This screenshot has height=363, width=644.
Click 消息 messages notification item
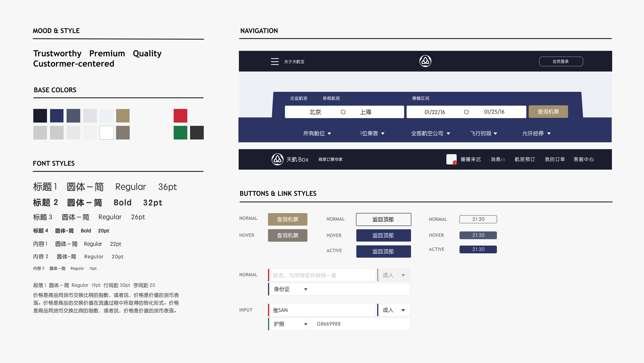coord(497,159)
